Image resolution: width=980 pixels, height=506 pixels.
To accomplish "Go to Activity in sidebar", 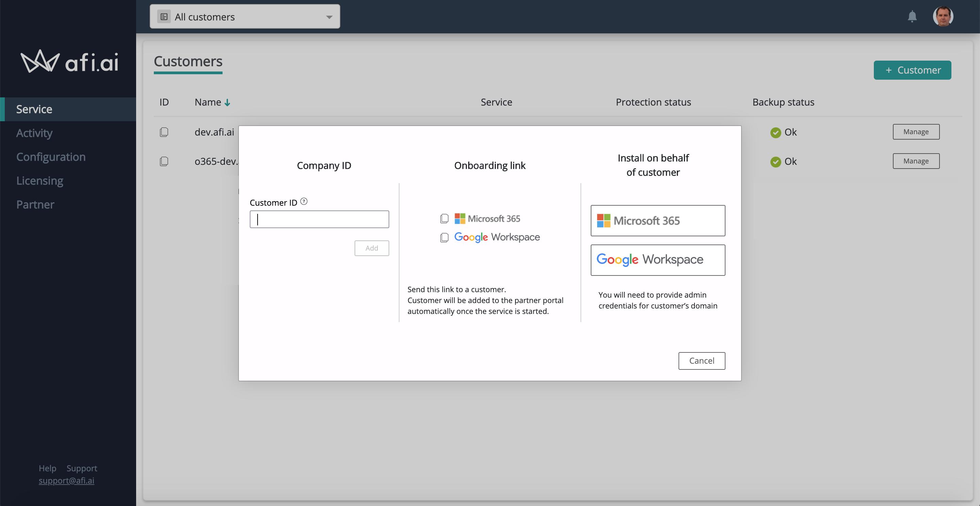I will (34, 133).
